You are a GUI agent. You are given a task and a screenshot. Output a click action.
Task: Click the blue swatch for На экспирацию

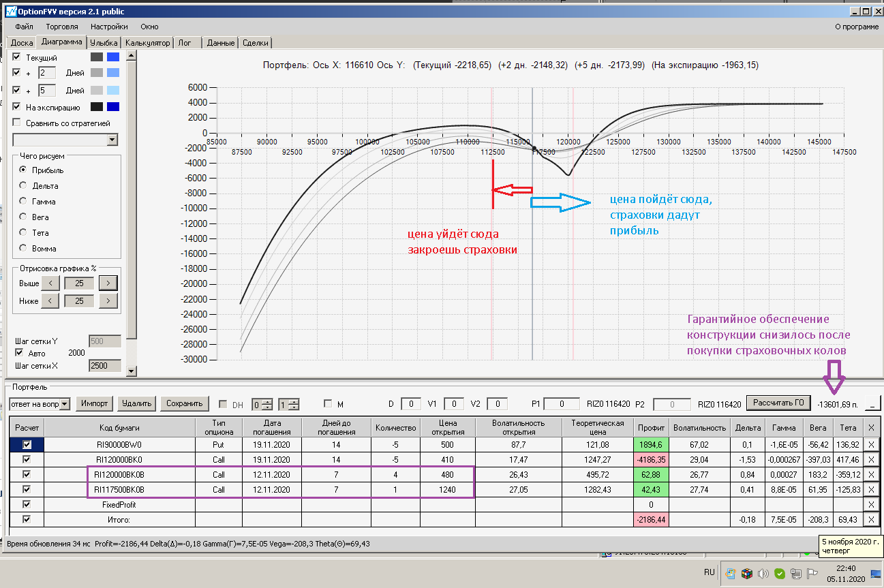pyautogui.click(x=113, y=107)
